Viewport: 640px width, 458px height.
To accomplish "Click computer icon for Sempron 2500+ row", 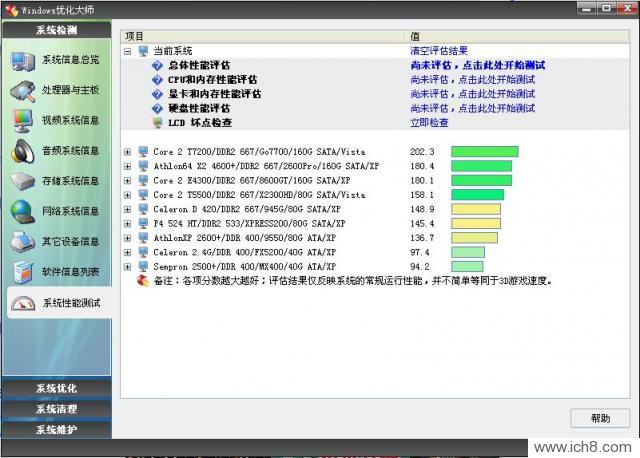I will pyautogui.click(x=143, y=267).
